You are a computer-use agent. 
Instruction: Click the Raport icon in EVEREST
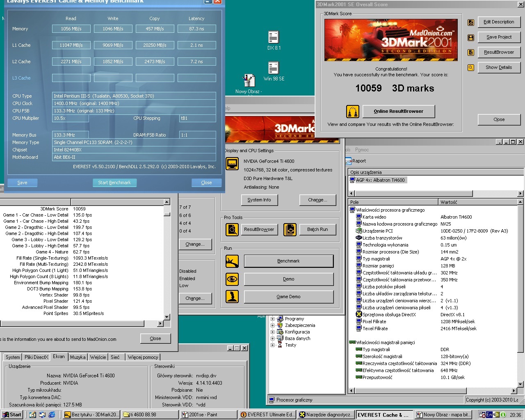point(349,161)
